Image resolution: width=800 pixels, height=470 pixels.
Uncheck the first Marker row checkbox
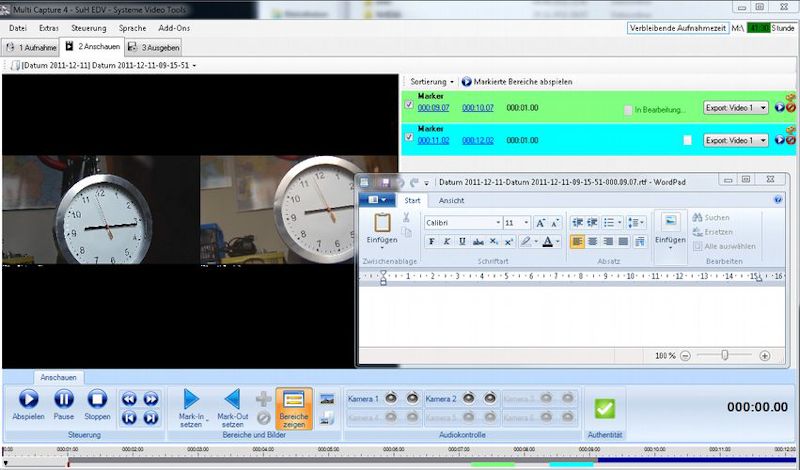[x=408, y=104]
